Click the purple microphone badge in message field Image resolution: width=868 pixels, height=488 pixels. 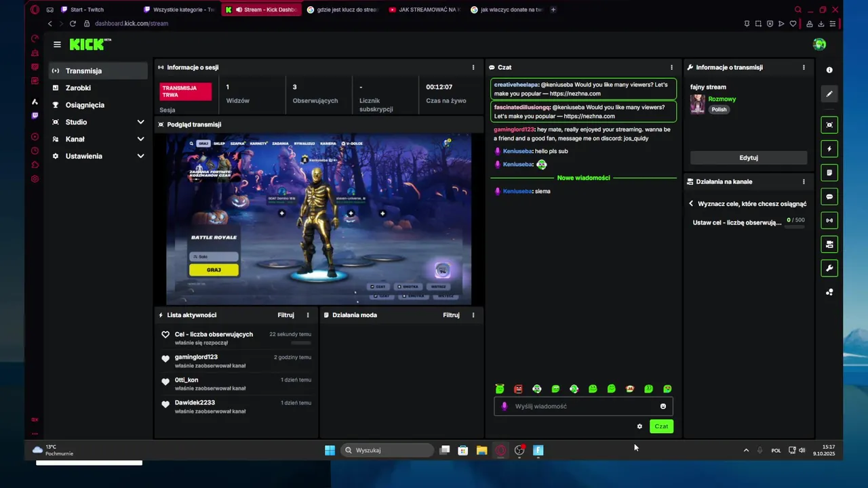504,406
